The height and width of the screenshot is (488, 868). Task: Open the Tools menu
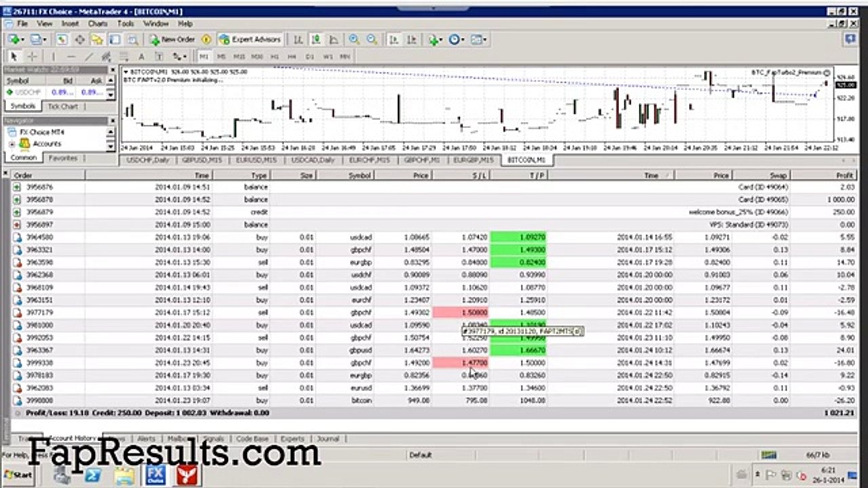(x=125, y=23)
